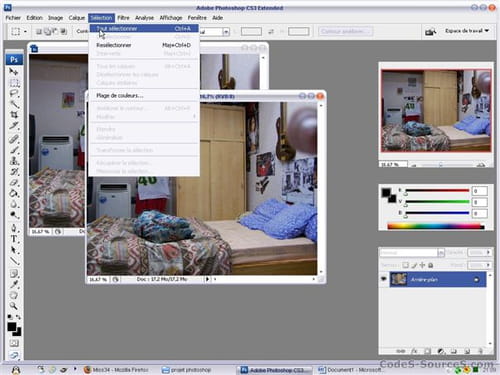This screenshot has height=375, width=500.
Task: Select the Dodge tool
Action: point(14,215)
